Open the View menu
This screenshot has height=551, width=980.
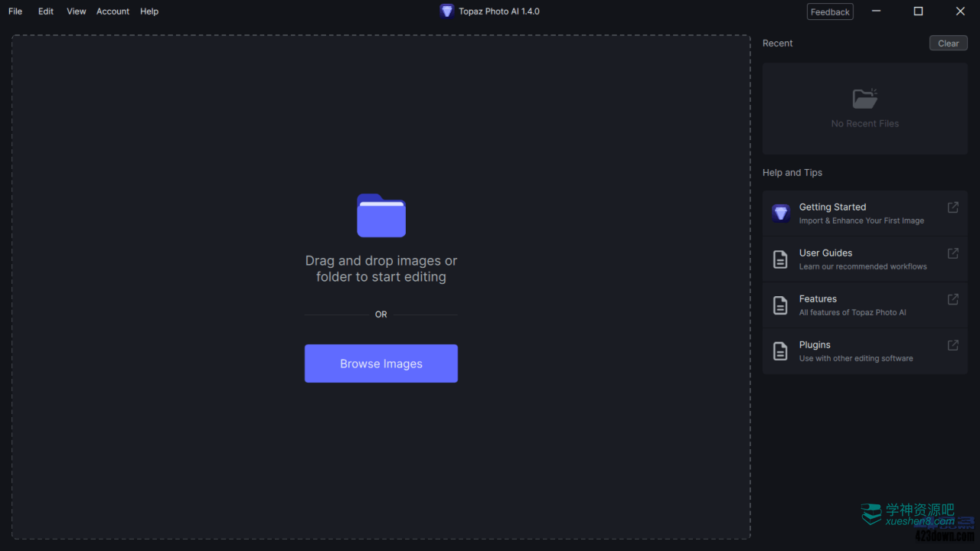(x=77, y=11)
